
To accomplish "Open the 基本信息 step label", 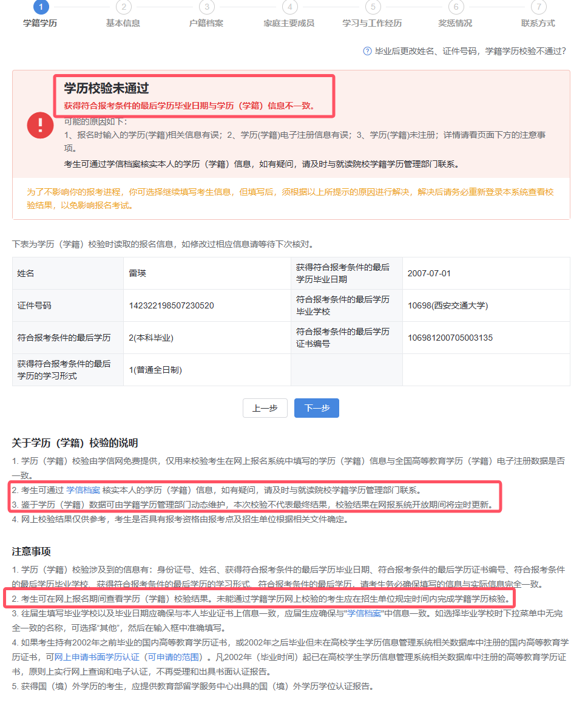I will pos(123,23).
